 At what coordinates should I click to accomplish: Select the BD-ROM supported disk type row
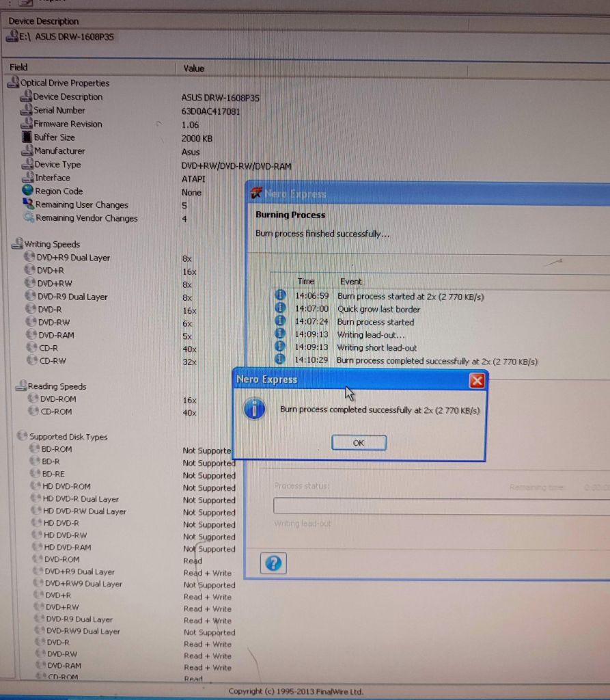pos(130,450)
